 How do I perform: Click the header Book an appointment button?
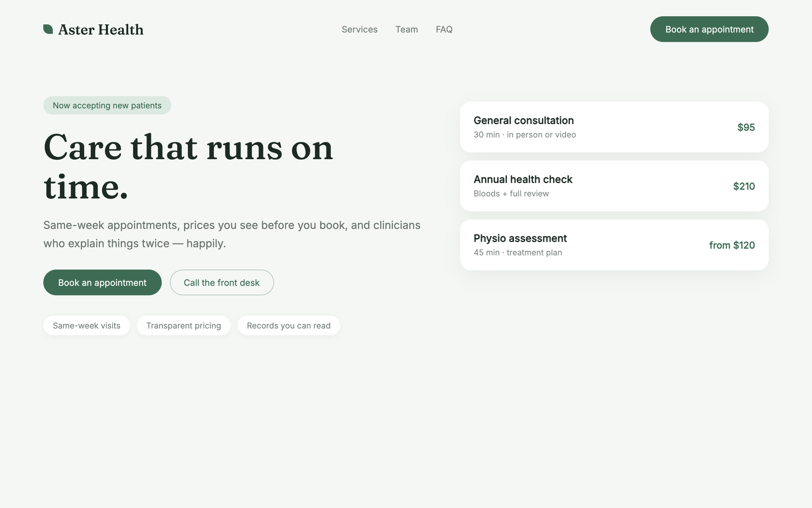click(x=709, y=29)
